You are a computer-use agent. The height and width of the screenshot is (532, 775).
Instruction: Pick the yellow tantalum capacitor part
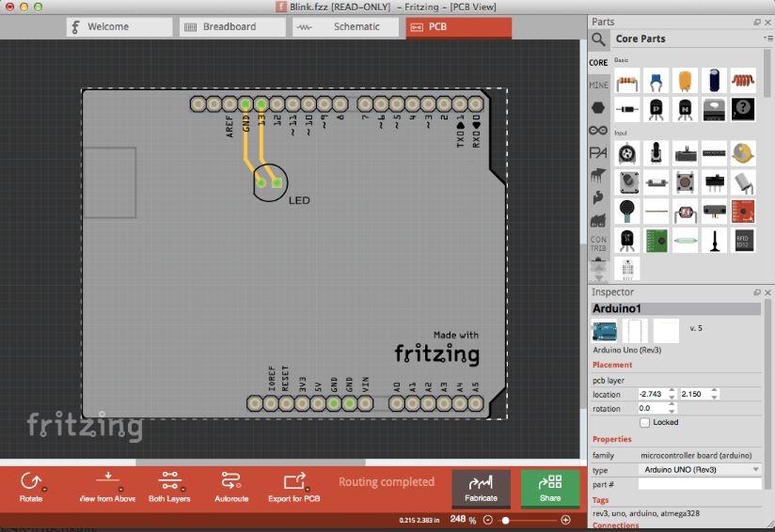685,81
